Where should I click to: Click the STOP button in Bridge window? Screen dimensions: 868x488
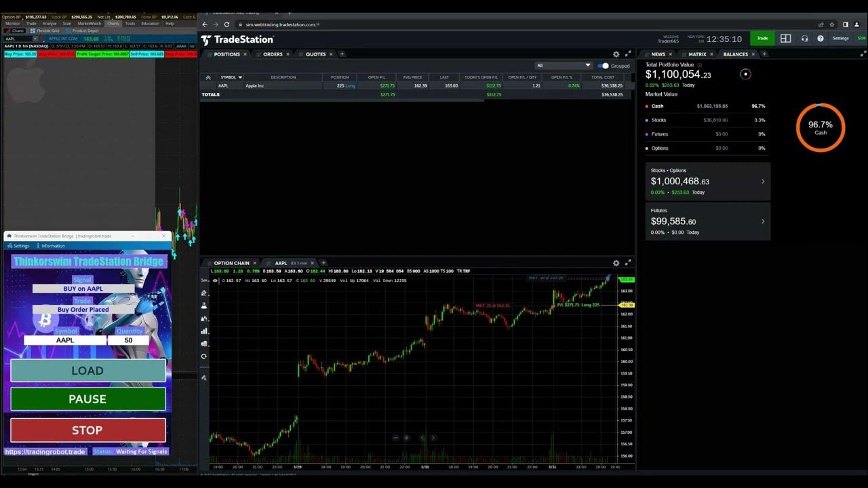click(88, 430)
